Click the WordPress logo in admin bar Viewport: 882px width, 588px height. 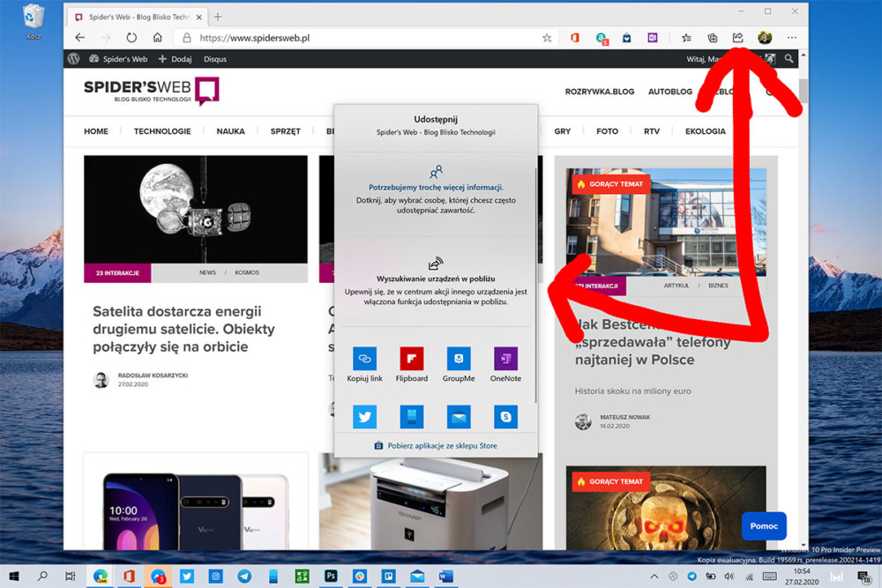click(74, 58)
